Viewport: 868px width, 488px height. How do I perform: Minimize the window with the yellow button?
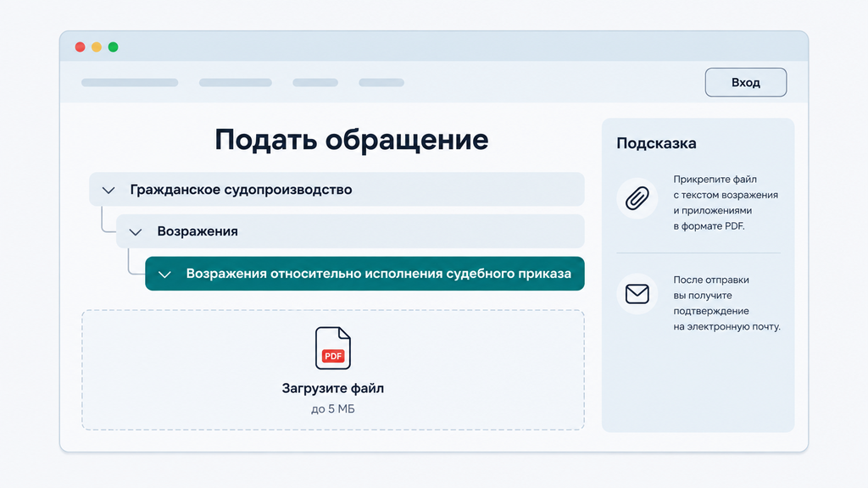[97, 47]
